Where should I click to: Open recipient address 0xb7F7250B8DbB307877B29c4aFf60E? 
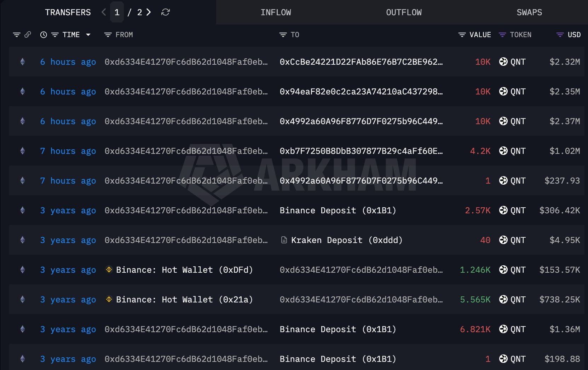[x=361, y=151]
